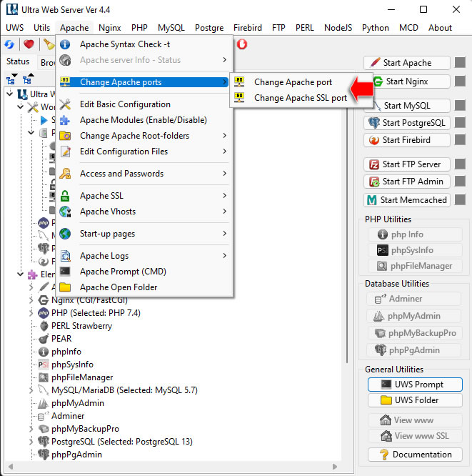Expand the PostgreSQL (Selected: PostgreSQL 13) node
Viewport: 472px width, 476px height.
(31, 442)
